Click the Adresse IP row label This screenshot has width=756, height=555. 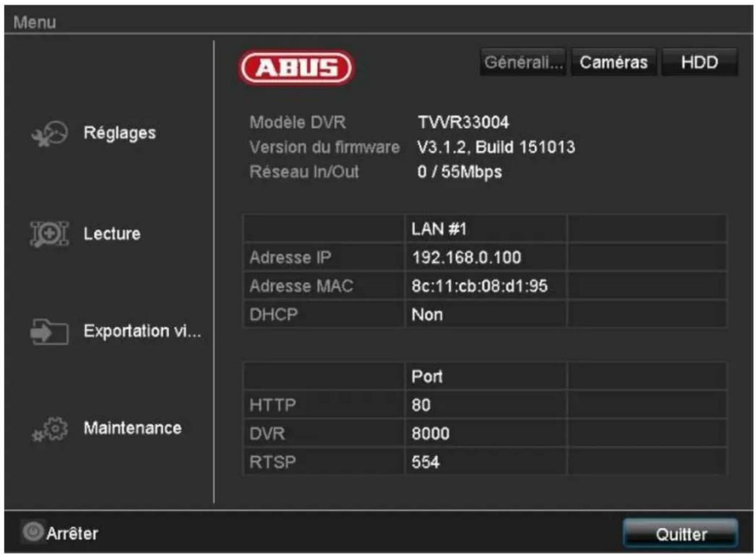pyautogui.click(x=290, y=257)
